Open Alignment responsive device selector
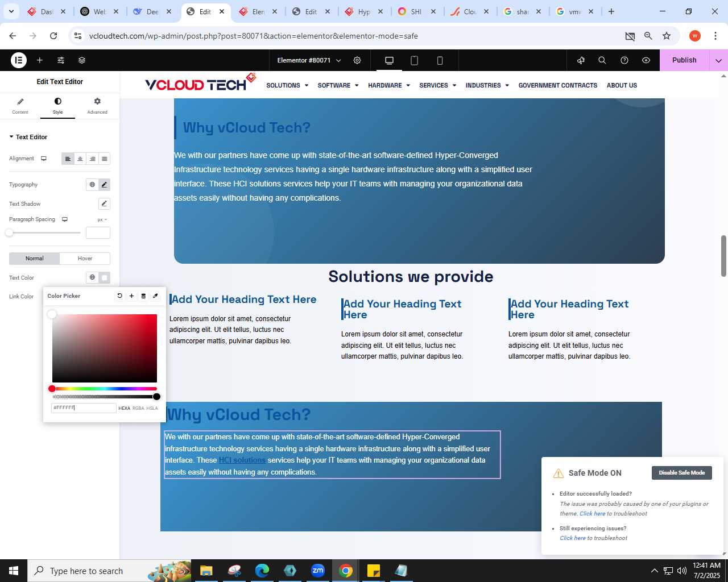This screenshot has width=728, height=582. pyautogui.click(x=43, y=159)
